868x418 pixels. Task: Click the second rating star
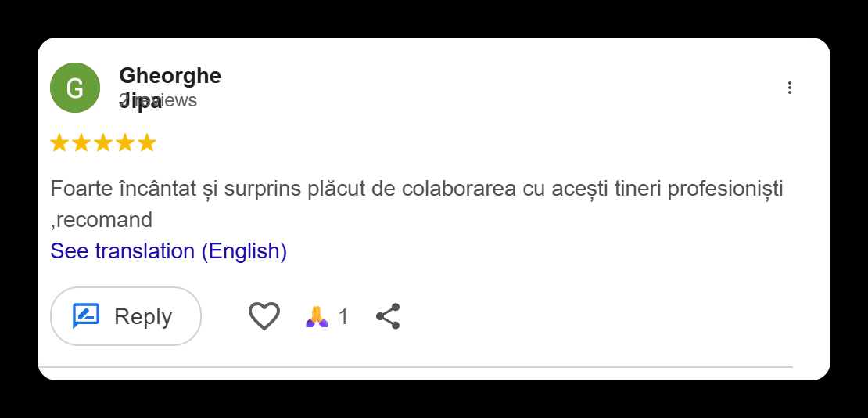click(81, 143)
